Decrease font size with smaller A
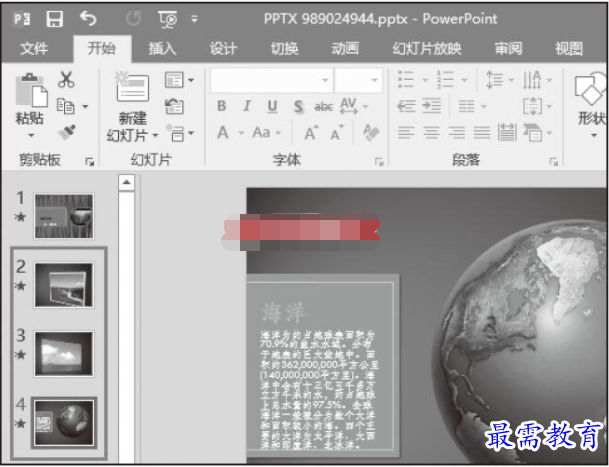This screenshot has width=609, height=467. point(337,133)
